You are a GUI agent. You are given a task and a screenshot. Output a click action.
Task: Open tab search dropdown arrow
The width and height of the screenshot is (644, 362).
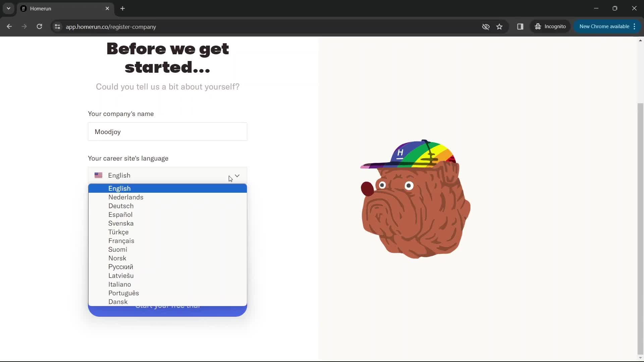tap(8, 8)
